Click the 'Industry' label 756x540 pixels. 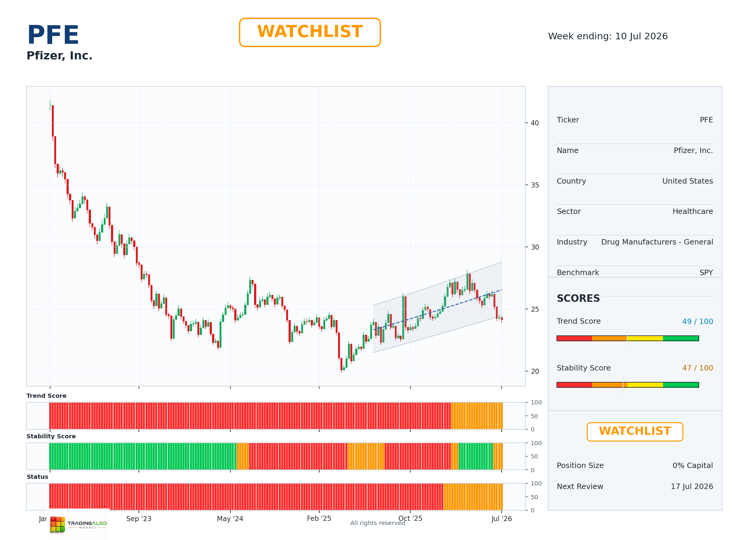pos(572,242)
